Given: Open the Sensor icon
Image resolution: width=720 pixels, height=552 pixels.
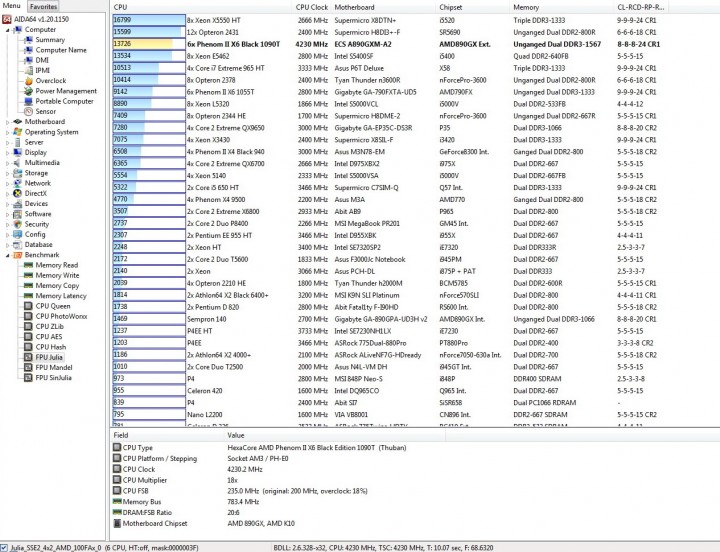Looking at the screenshot, I should [x=28, y=111].
